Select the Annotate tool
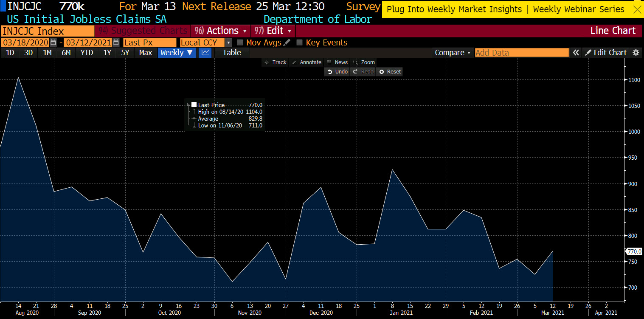The width and height of the screenshot is (644, 319). 307,62
